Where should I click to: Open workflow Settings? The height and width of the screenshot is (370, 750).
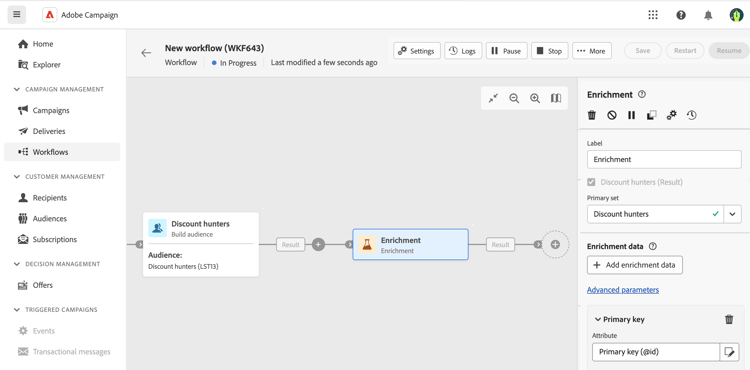pos(417,51)
